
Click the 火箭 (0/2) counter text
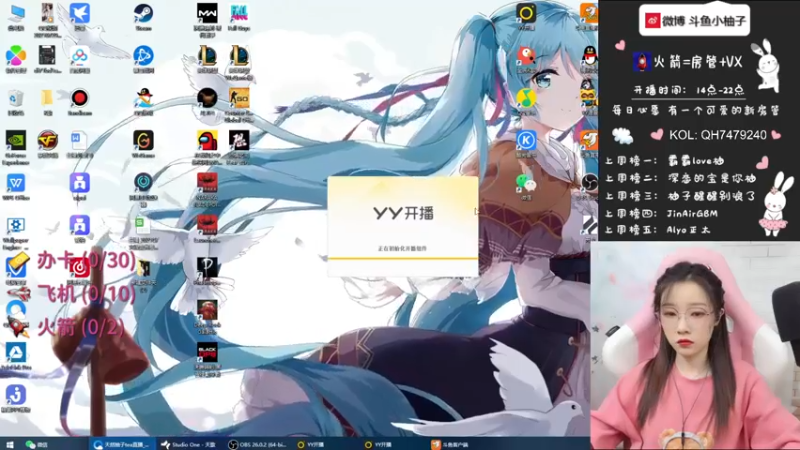pos(81,327)
